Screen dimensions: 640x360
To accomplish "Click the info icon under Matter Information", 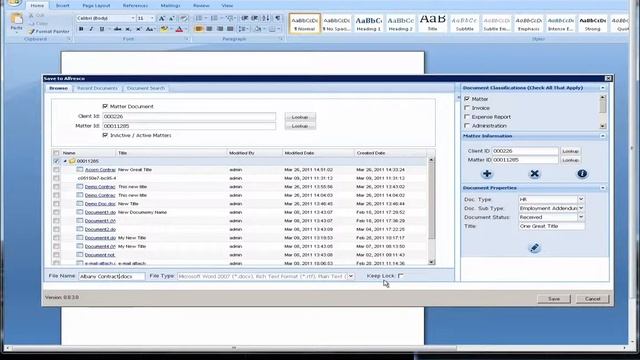I will tap(582, 174).
